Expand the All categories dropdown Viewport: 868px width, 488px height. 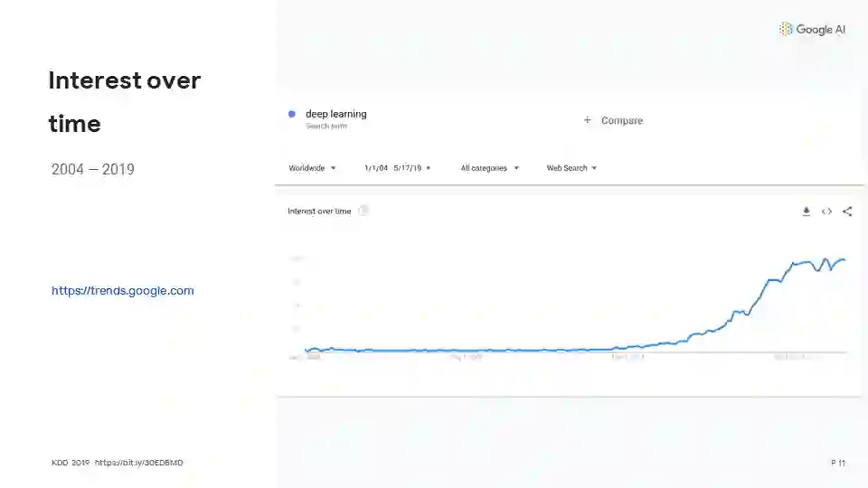(x=489, y=168)
